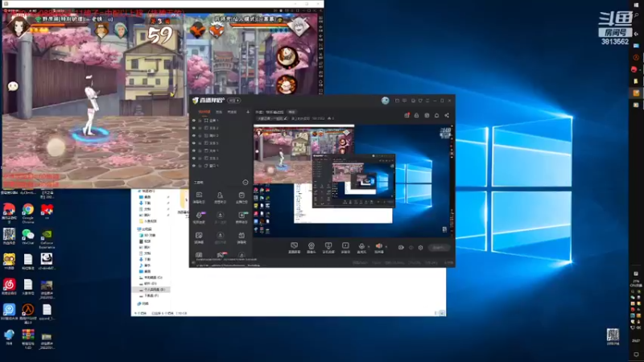Screen dimensions: 644x362
Task: Open the notification center in the taskbar corner
Action: coord(636,355)
